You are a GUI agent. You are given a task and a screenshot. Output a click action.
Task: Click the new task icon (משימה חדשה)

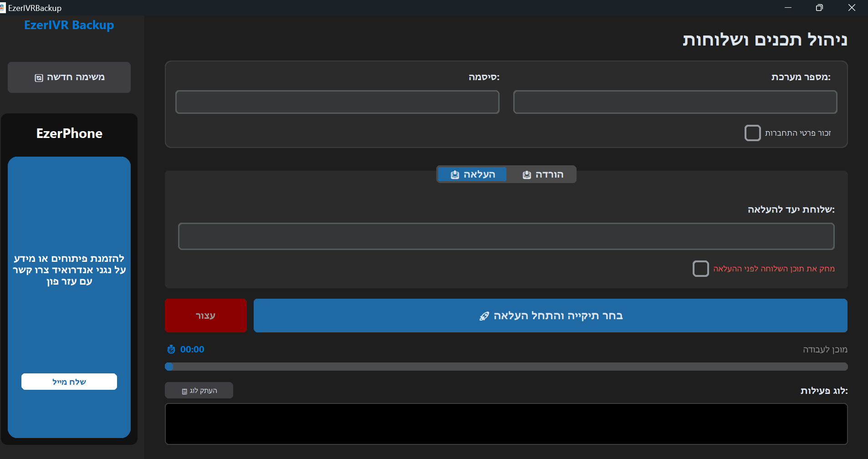(x=39, y=78)
